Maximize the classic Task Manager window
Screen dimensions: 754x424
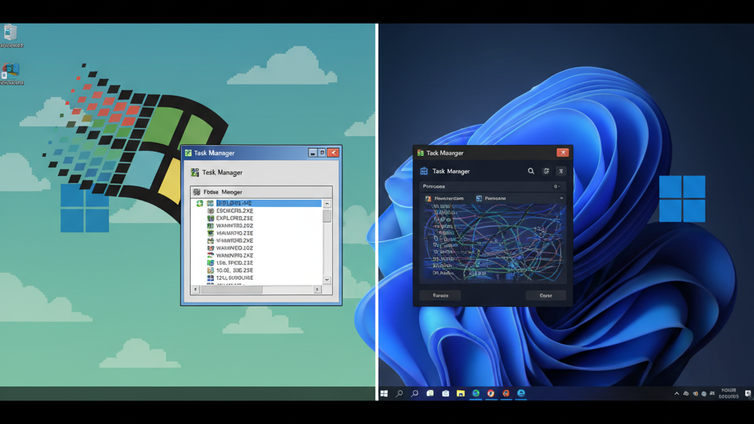click(322, 153)
